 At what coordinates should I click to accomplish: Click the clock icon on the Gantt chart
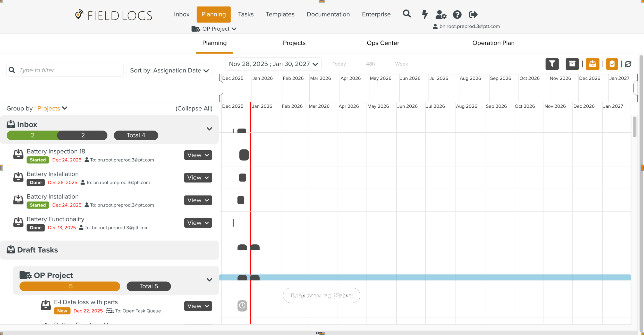coord(242,306)
